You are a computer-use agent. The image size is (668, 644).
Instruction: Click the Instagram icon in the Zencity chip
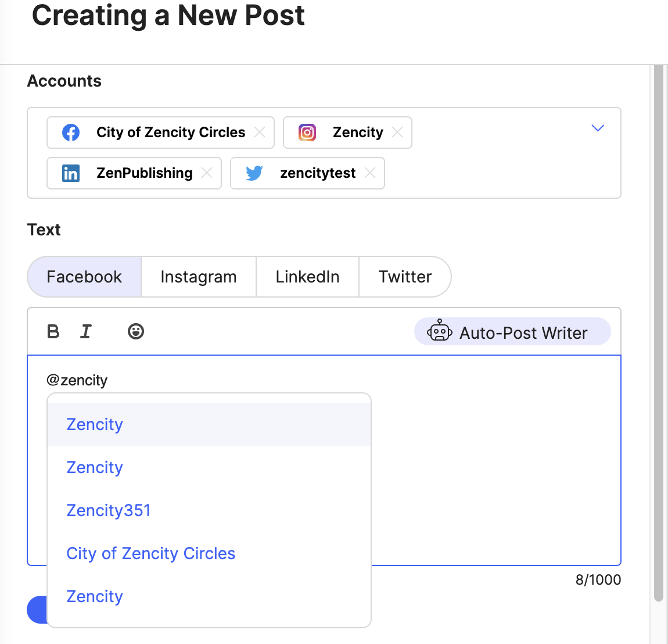(307, 133)
